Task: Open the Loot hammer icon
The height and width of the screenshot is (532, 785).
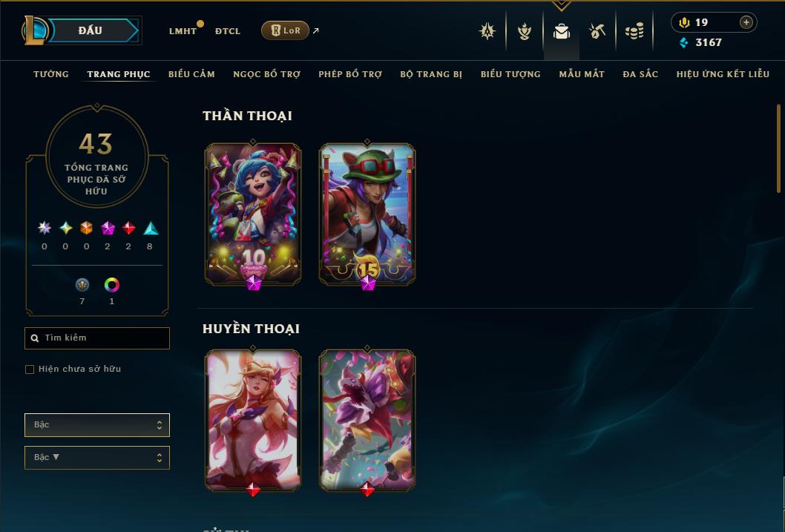Action: point(597,31)
